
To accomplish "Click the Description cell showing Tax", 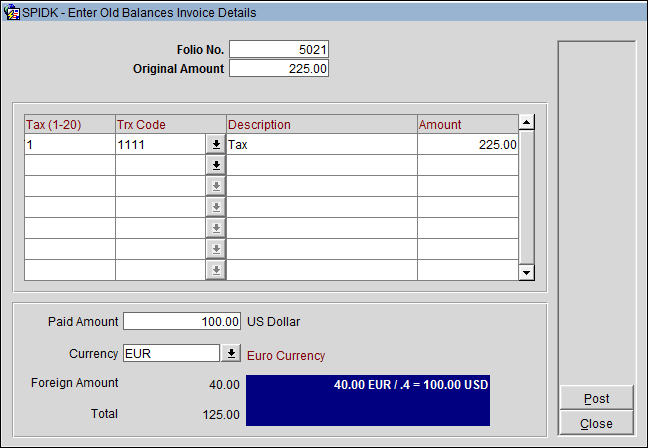I will (321, 144).
